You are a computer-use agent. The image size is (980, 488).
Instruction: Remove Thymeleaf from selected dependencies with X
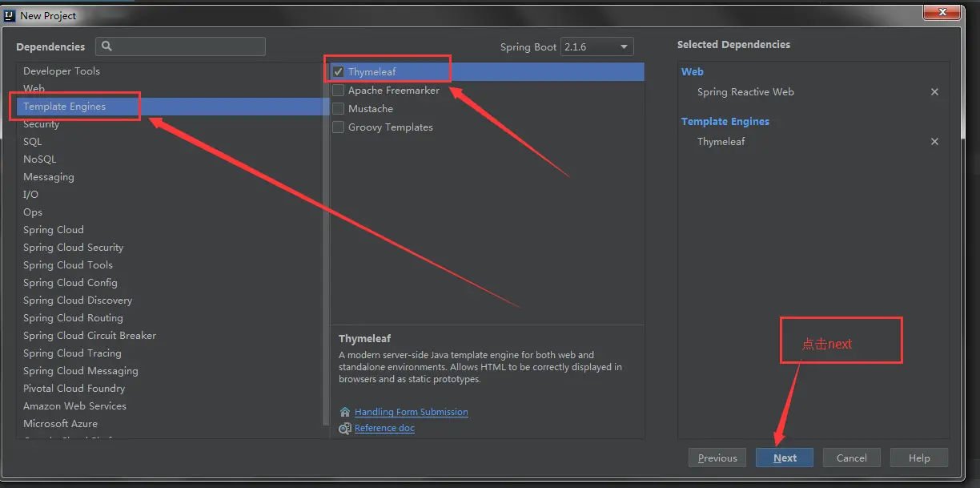coord(934,142)
